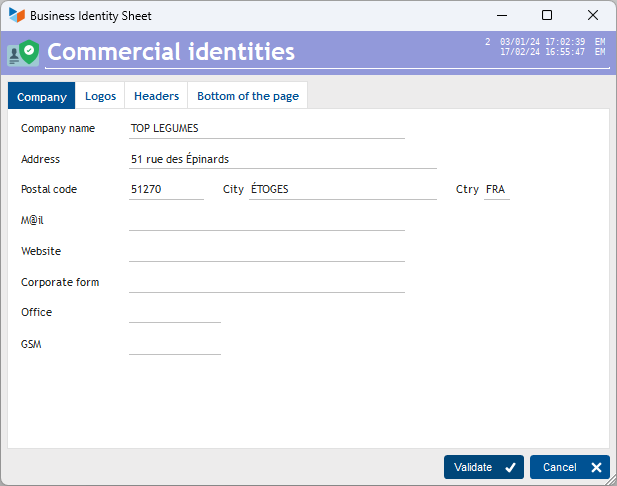Viewport: 617px width, 486px height.
Task: Select the Company tab
Action: [x=42, y=96]
